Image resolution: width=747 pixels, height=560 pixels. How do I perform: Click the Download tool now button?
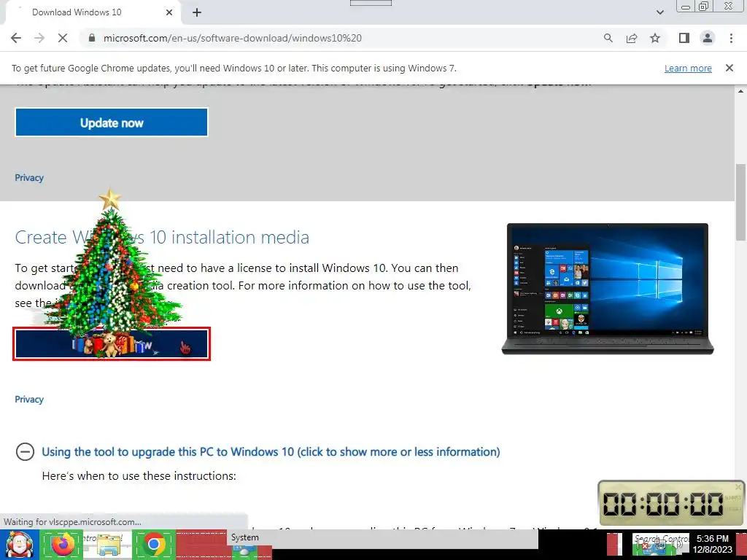[x=112, y=344]
